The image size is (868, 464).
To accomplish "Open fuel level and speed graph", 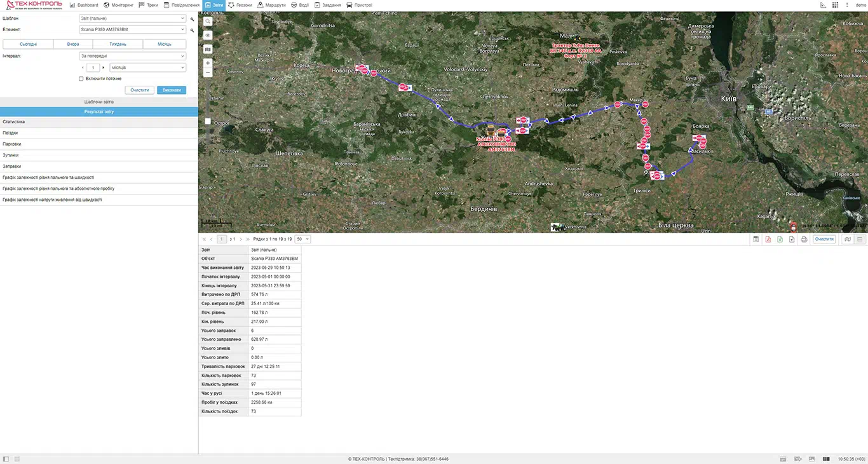I will 99,177.
